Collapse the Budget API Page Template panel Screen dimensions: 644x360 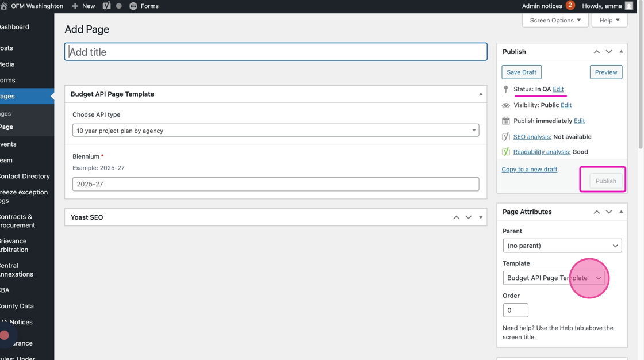coord(481,94)
